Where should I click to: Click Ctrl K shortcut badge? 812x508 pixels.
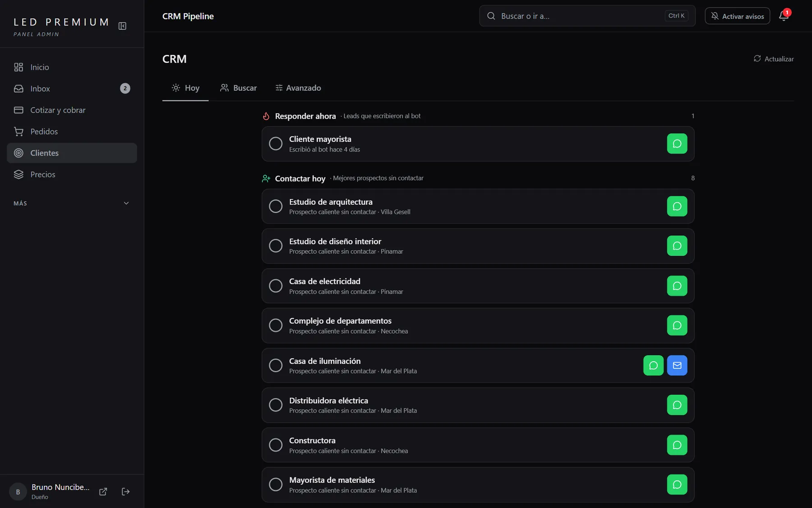(x=676, y=16)
